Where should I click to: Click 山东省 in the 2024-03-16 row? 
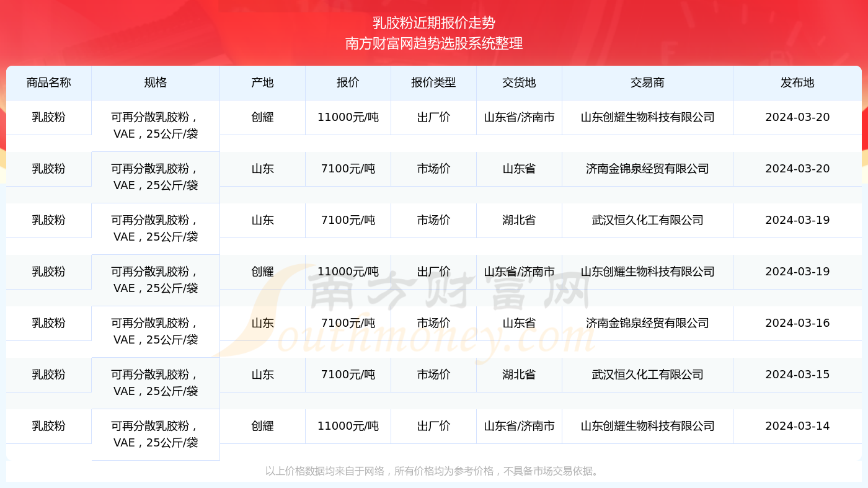tap(519, 323)
